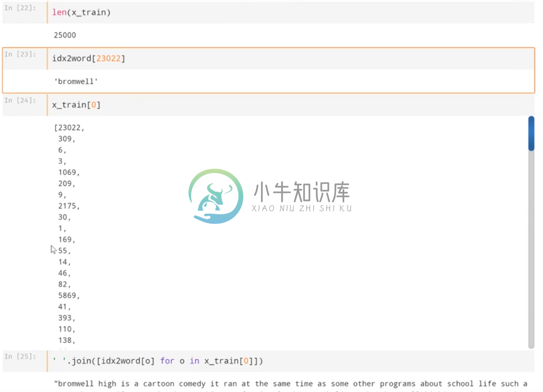
Task: Click the output value 25000
Action: tap(65, 35)
